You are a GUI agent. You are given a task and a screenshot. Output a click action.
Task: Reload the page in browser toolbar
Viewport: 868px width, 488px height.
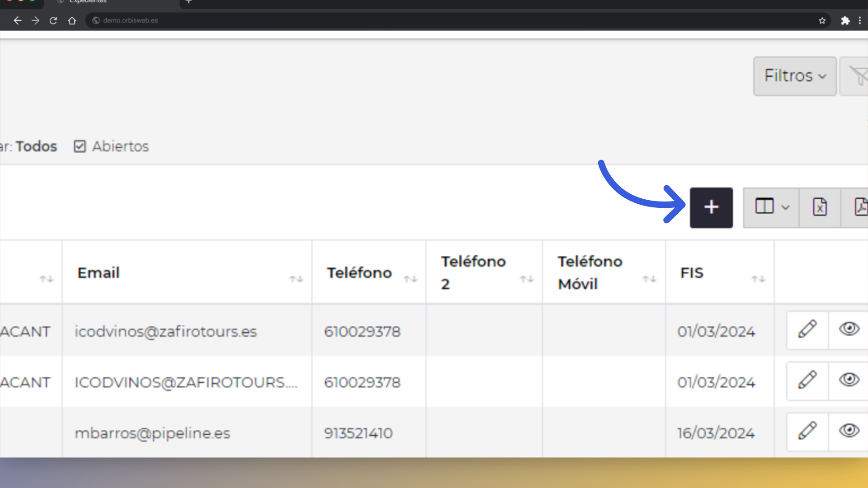coord(53,20)
